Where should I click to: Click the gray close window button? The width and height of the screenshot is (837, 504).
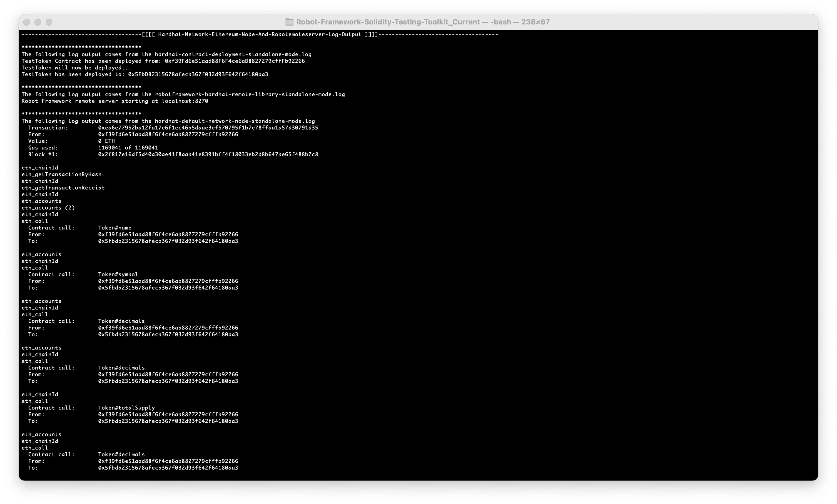click(27, 22)
